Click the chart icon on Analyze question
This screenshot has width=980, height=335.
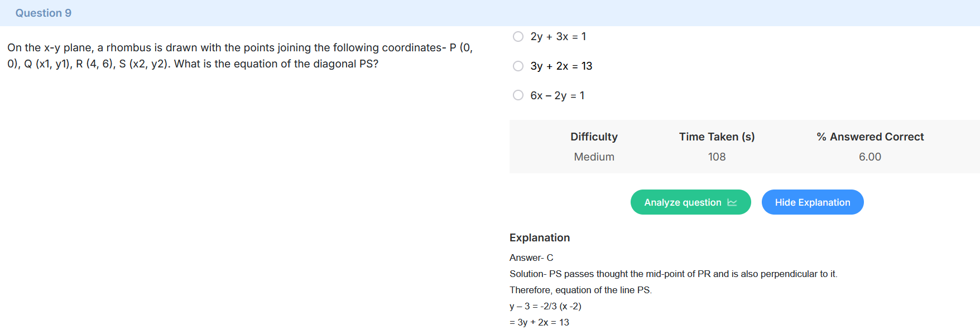click(x=732, y=202)
